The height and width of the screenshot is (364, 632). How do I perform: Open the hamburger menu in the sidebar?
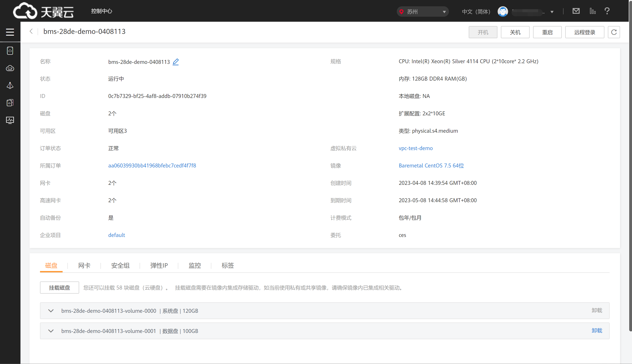[x=10, y=32]
